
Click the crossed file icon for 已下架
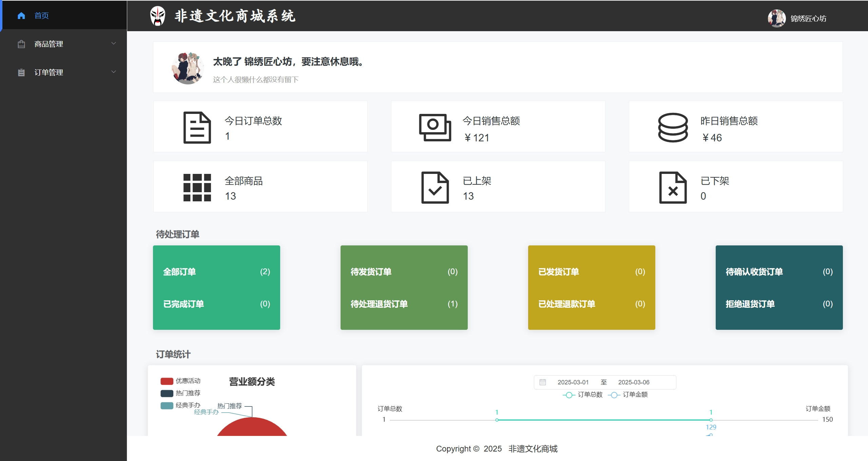pos(673,187)
